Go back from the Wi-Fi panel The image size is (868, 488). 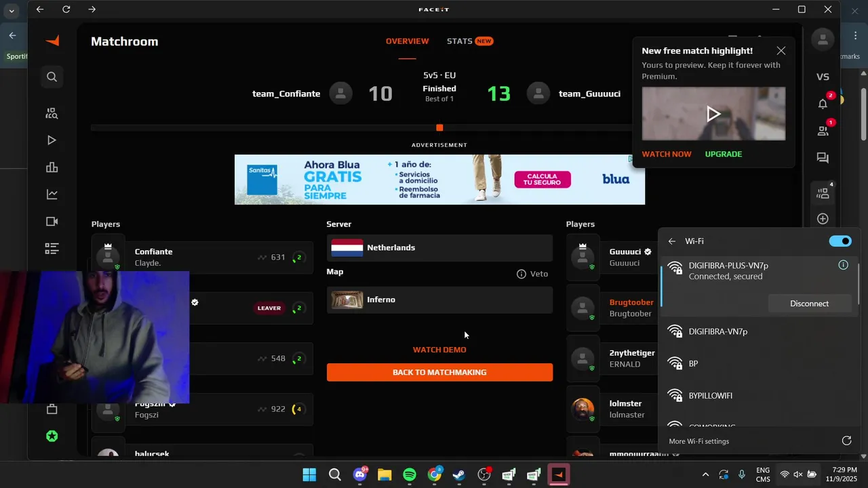click(x=671, y=241)
